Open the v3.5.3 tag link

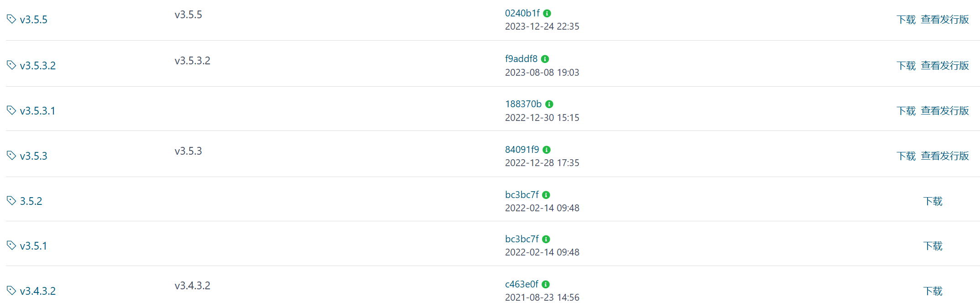(x=34, y=156)
